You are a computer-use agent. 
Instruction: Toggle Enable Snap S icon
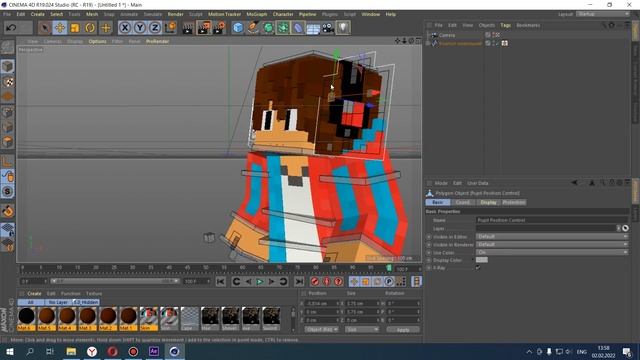[x=7, y=191]
